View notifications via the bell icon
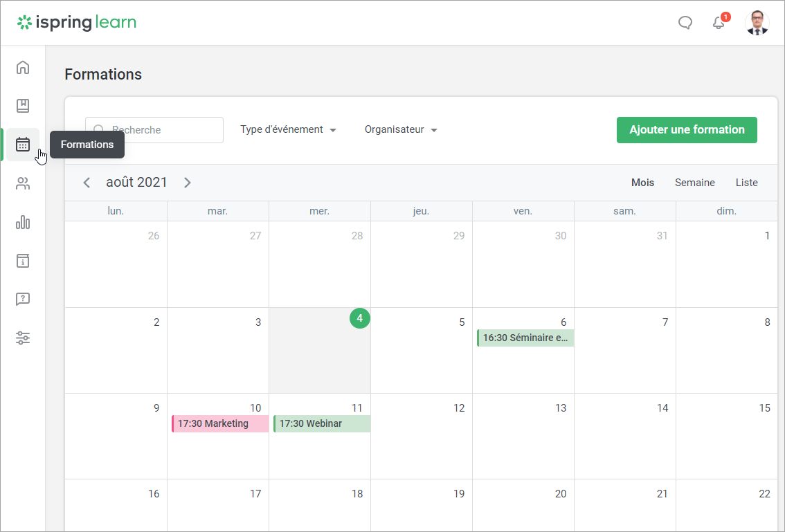This screenshot has width=785, height=532. [719, 23]
